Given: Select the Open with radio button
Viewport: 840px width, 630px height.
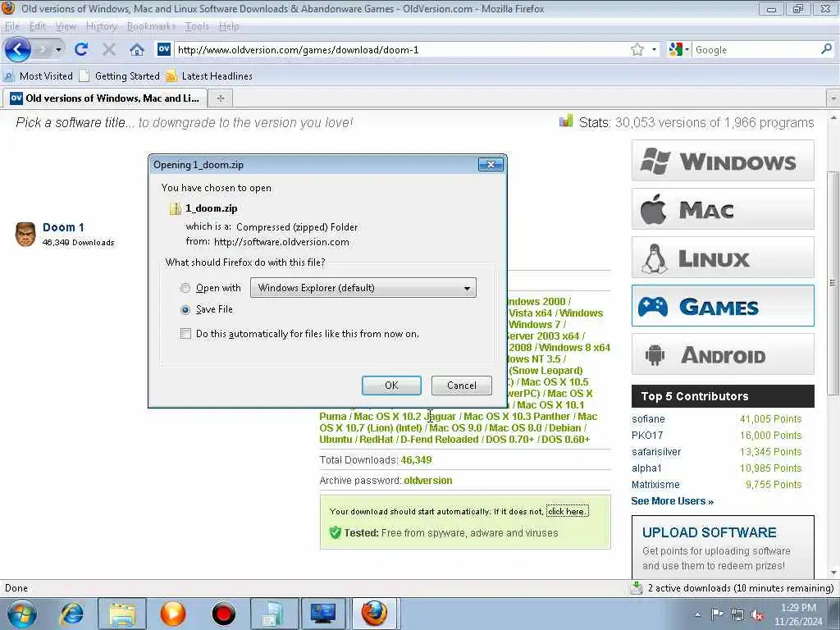Looking at the screenshot, I should pos(185,288).
